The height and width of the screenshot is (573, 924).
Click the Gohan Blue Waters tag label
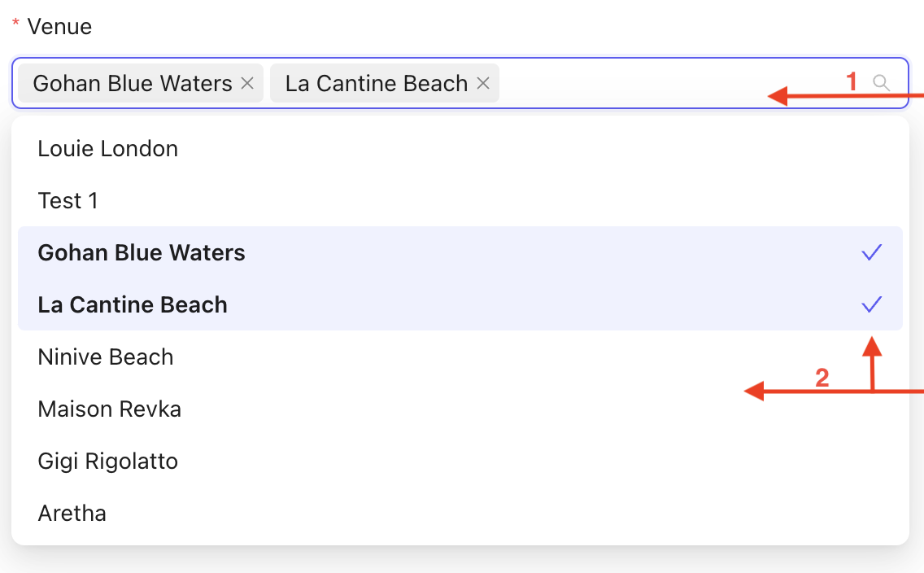133,83
